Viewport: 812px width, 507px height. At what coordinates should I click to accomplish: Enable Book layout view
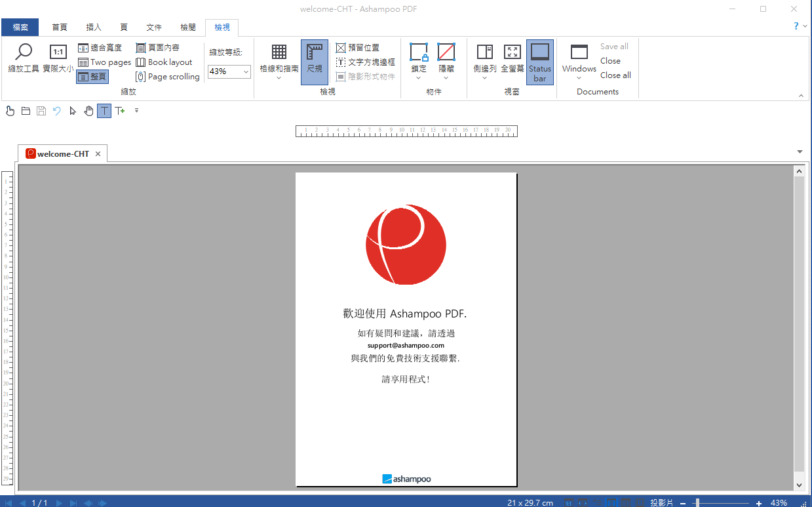(164, 62)
